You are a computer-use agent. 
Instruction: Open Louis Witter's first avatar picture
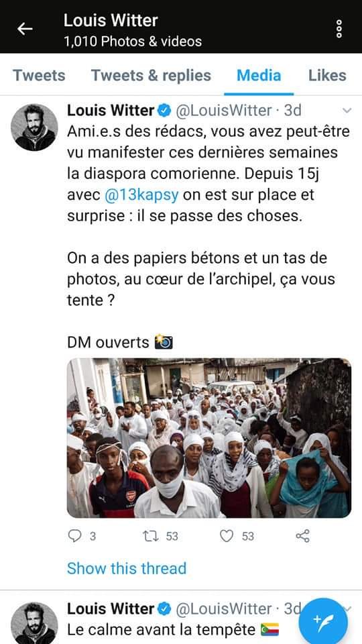tap(34, 127)
